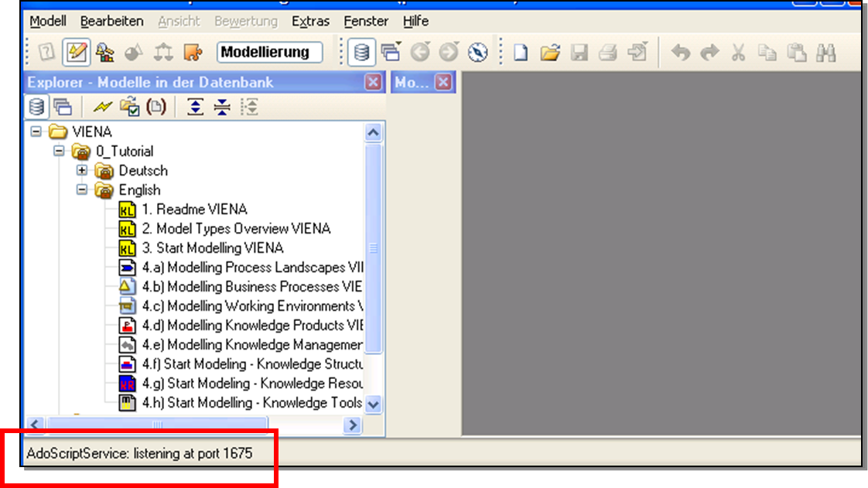Open the Modell menu
The height and width of the screenshot is (488, 868).
48,21
